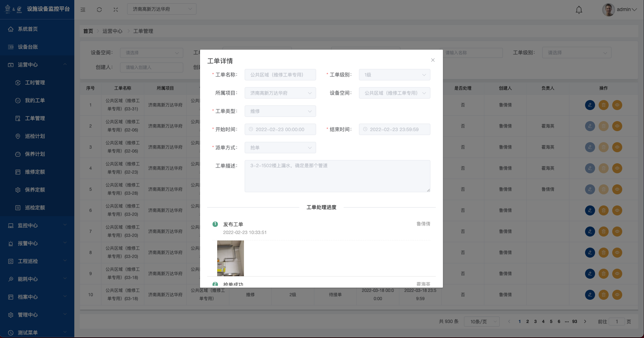Viewport: 644px width, 338px height.
Task: Click the delete icon in row 6
Action: coord(603,210)
